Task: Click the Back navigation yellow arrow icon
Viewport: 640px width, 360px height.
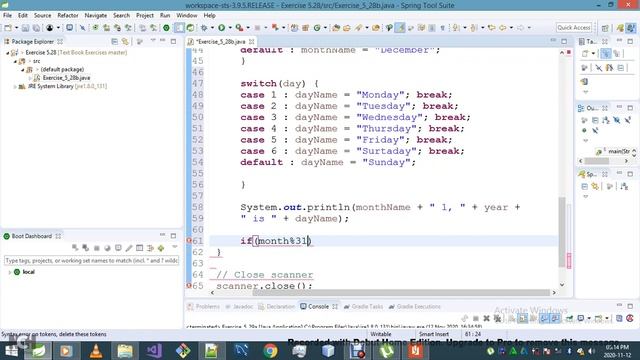Action: (x=502, y=28)
